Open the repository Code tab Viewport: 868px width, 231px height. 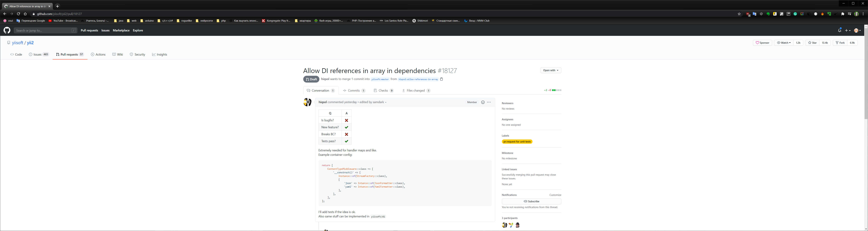pyautogui.click(x=16, y=55)
